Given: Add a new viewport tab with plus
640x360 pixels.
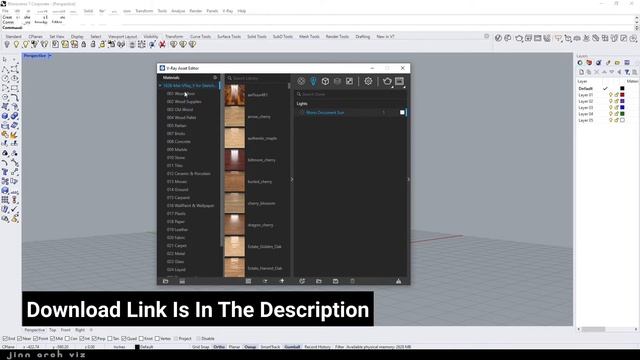Looking at the screenshot, I should click(x=91, y=330).
